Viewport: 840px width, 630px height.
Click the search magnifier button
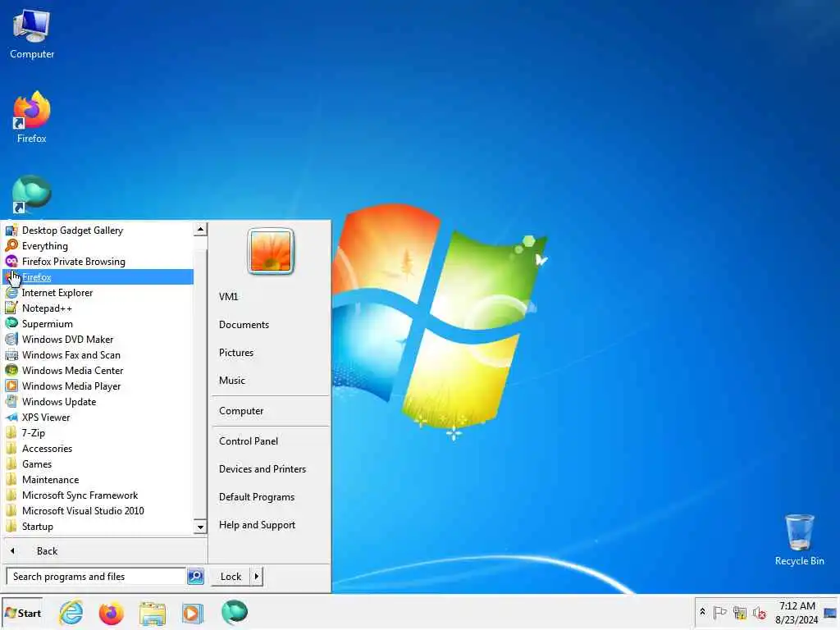(195, 577)
